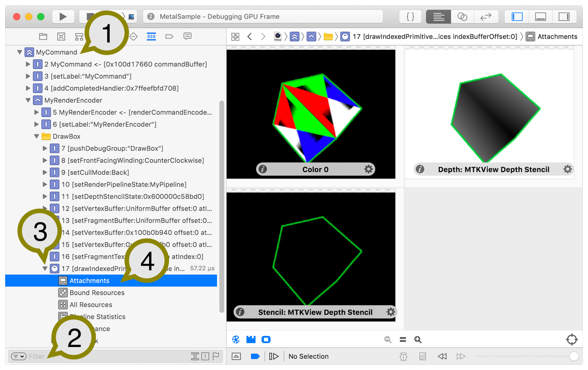The width and height of the screenshot is (588, 370).
Task: Click the Bound Resources link icon
Action: (x=63, y=293)
